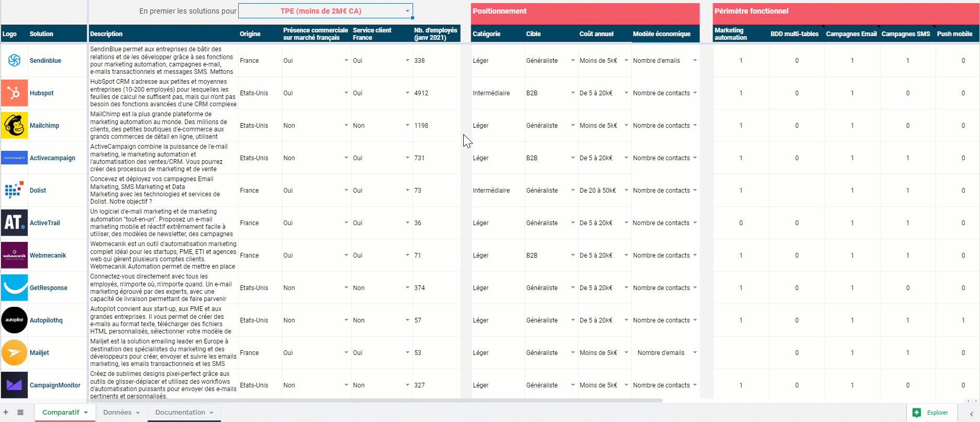Click the Mailjet logo icon
This screenshot has width=980, height=422.
[x=14, y=353]
